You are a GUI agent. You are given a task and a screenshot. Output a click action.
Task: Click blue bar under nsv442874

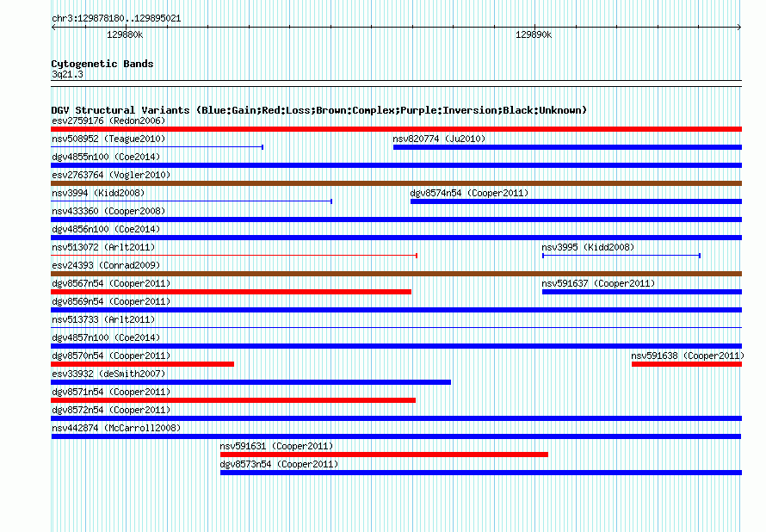(396, 436)
